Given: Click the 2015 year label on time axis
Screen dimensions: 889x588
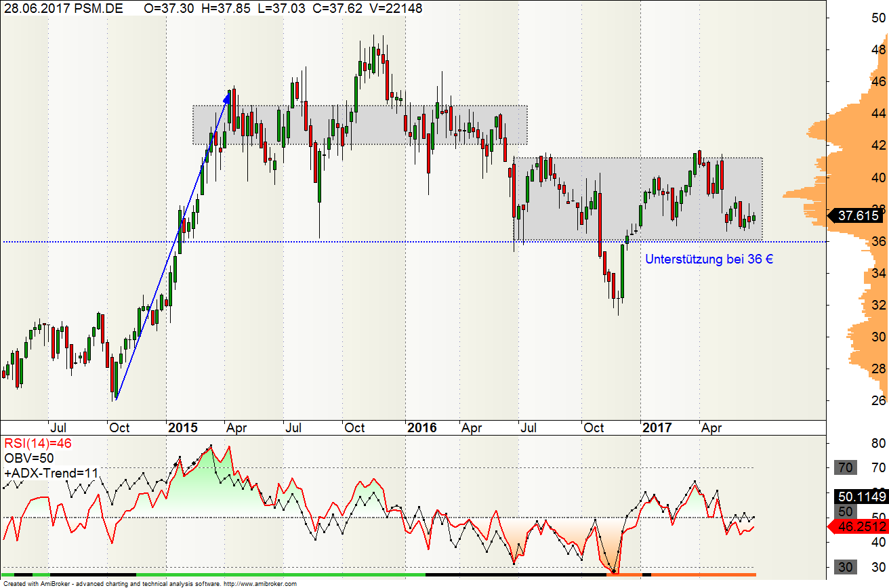Looking at the screenshot, I should pos(183,428).
